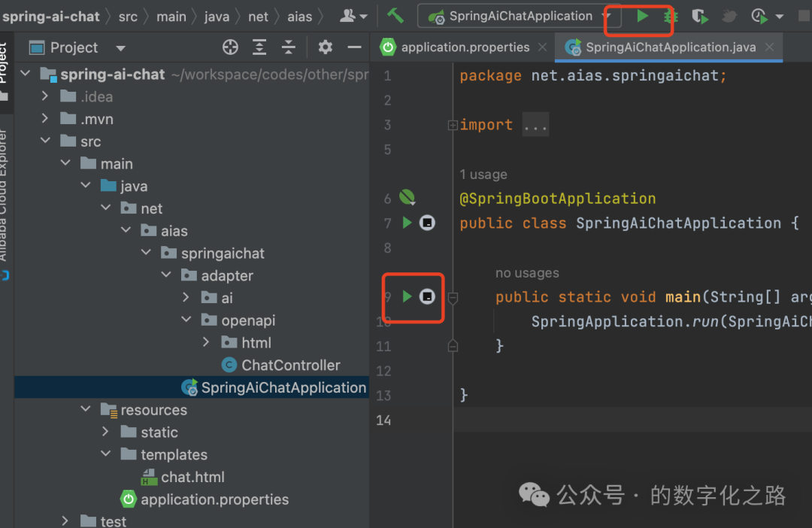Close the SpringAiChatApplication.java tab

click(770, 47)
